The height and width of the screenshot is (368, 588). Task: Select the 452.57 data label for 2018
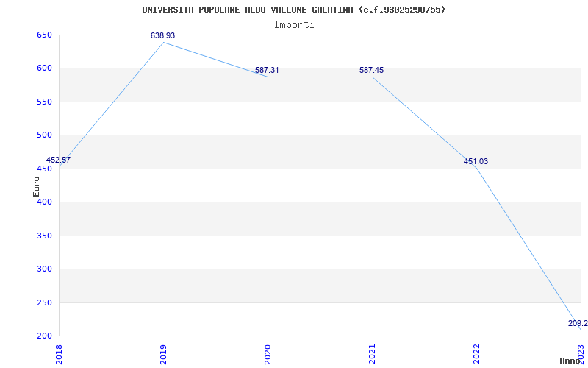click(58, 160)
